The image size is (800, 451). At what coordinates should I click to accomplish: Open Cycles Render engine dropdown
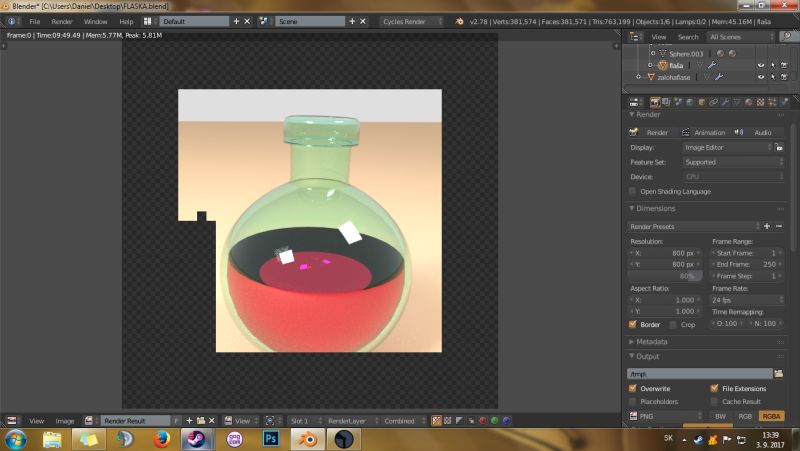[412, 21]
